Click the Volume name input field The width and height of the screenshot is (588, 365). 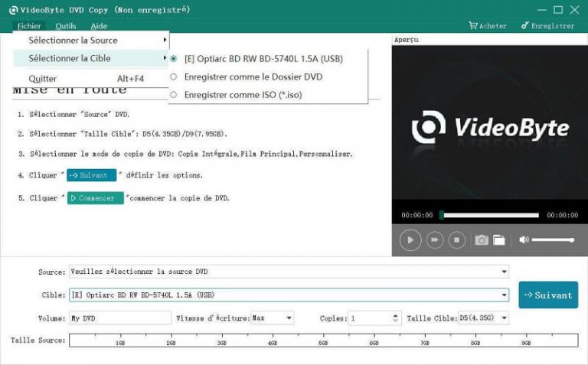tap(120, 318)
